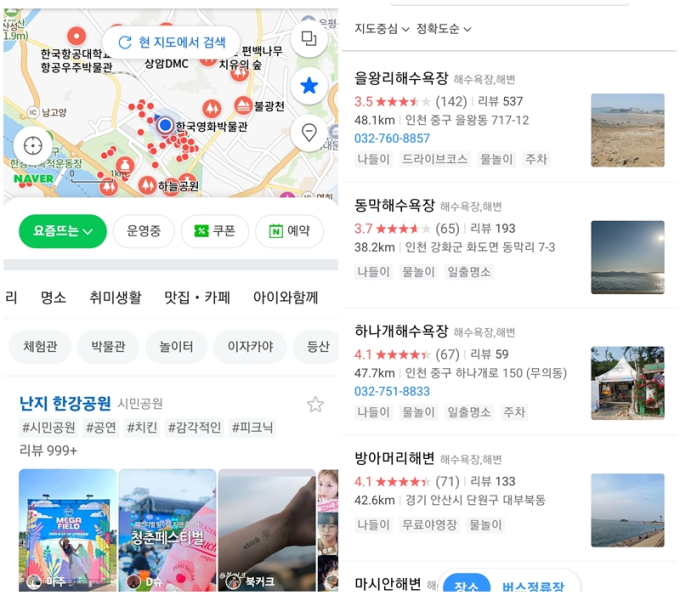Toggle the 쿠폰 filter chip
Screen dimensions: 680x595
[x=215, y=231]
